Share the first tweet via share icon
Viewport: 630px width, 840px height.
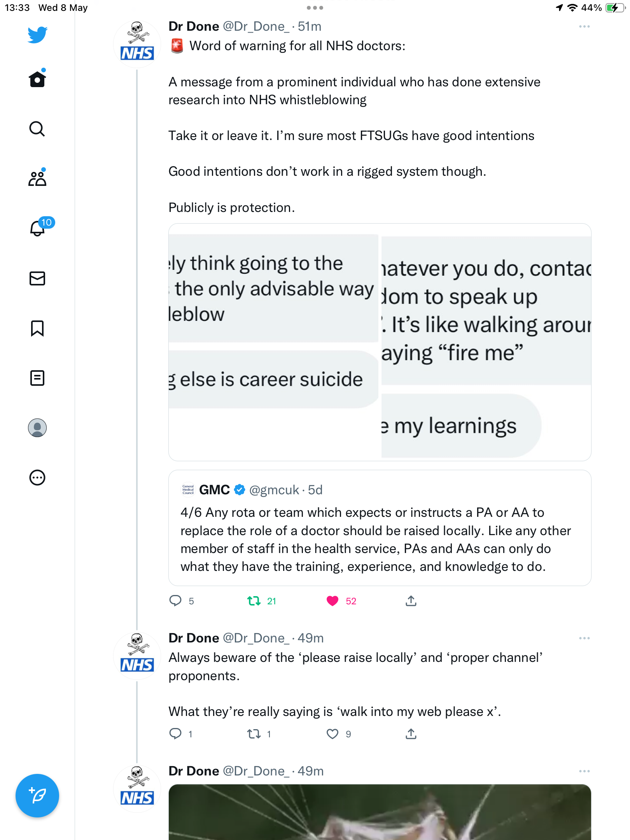(411, 601)
